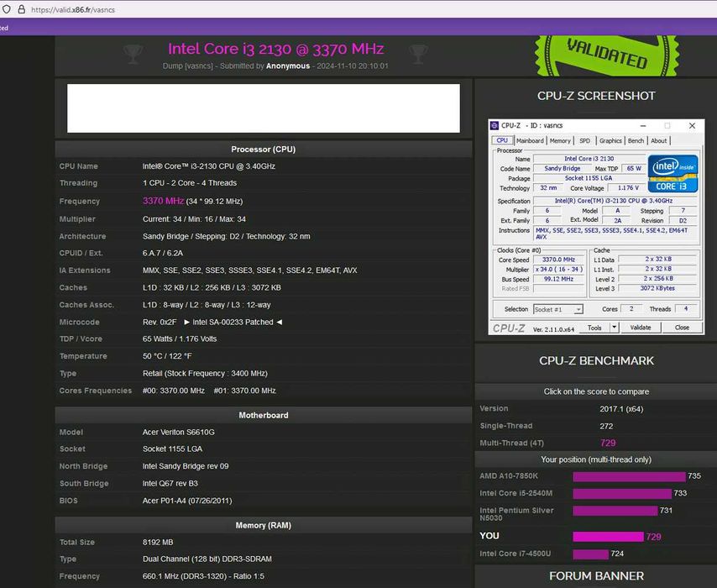Click the 2017.1 (x64) version value

click(621, 409)
